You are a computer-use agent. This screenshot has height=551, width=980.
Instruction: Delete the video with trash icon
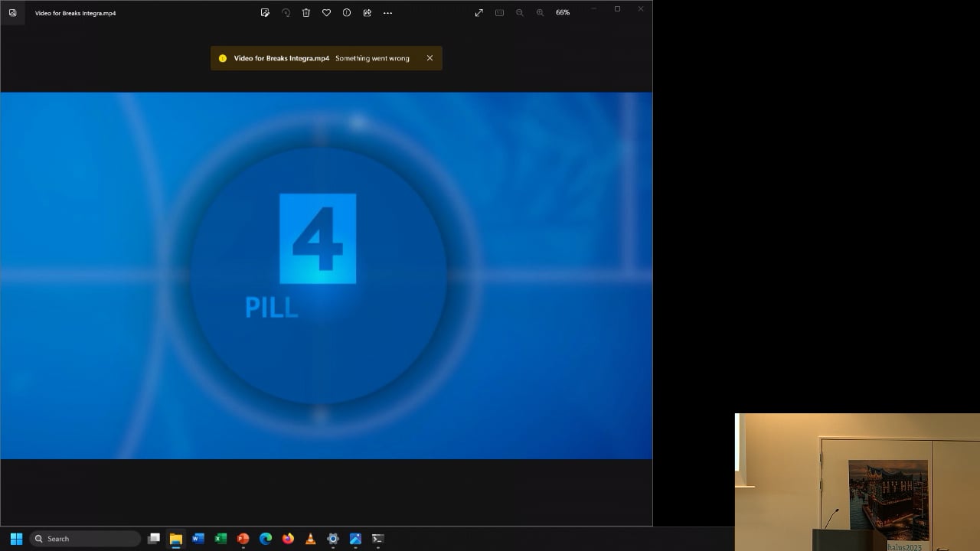tap(306, 13)
